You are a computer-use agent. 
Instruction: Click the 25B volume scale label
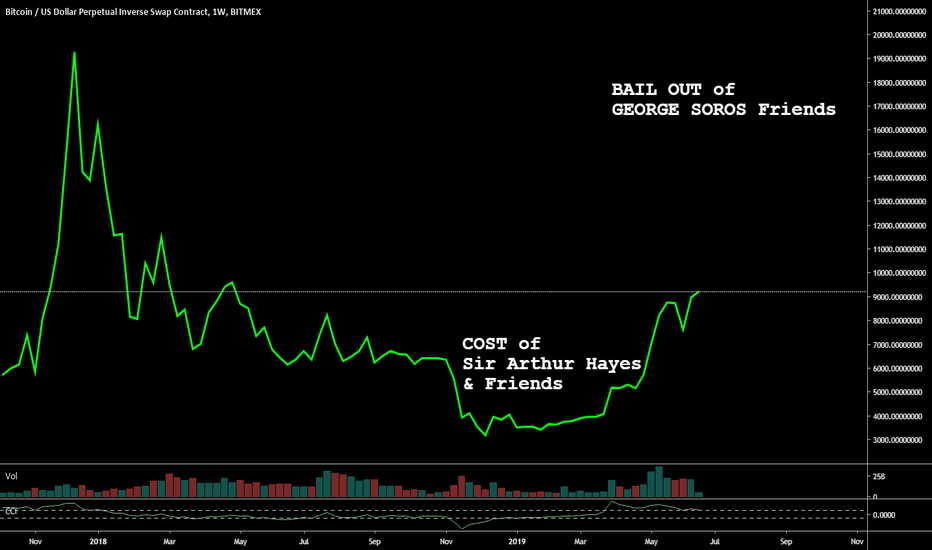(x=879, y=477)
